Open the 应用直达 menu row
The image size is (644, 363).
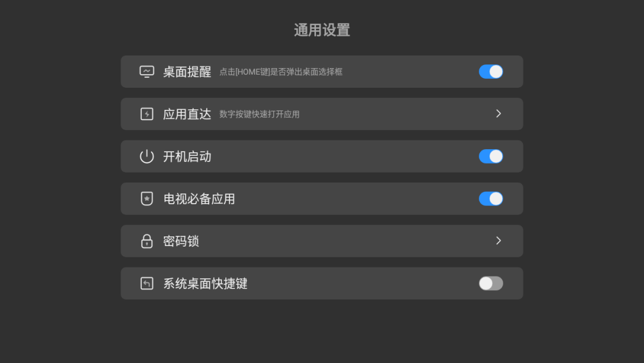click(322, 114)
